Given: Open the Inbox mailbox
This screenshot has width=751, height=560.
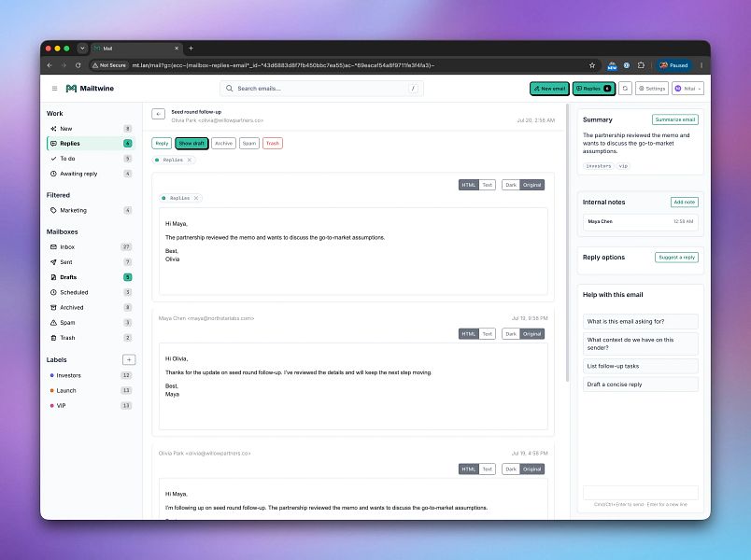Looking at the screenshot, I should click(x=91, y=247).
